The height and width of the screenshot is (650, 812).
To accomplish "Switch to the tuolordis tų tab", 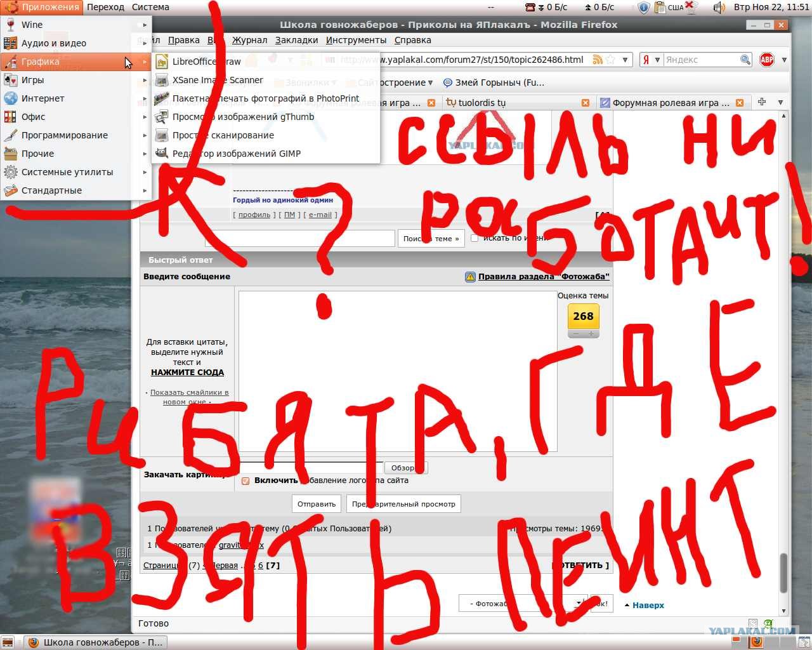I will click(517, 102).
